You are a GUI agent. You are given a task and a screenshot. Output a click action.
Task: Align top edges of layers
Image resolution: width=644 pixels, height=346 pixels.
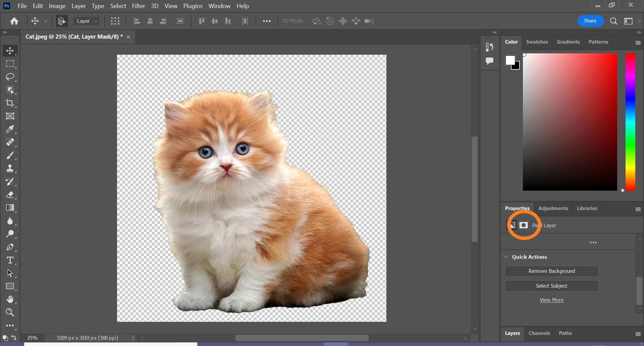202,21
